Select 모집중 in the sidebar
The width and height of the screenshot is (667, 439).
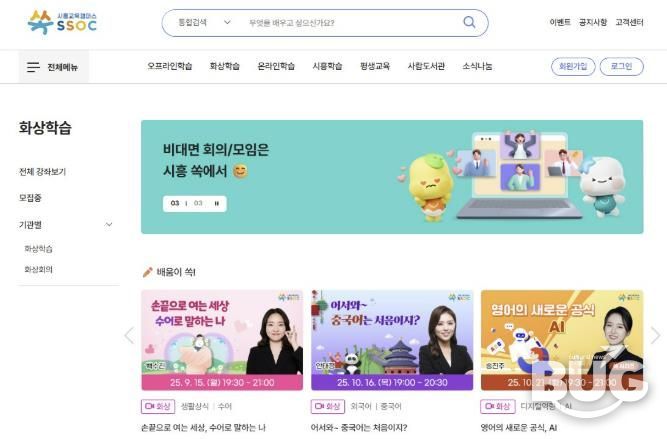coord(30,198)
